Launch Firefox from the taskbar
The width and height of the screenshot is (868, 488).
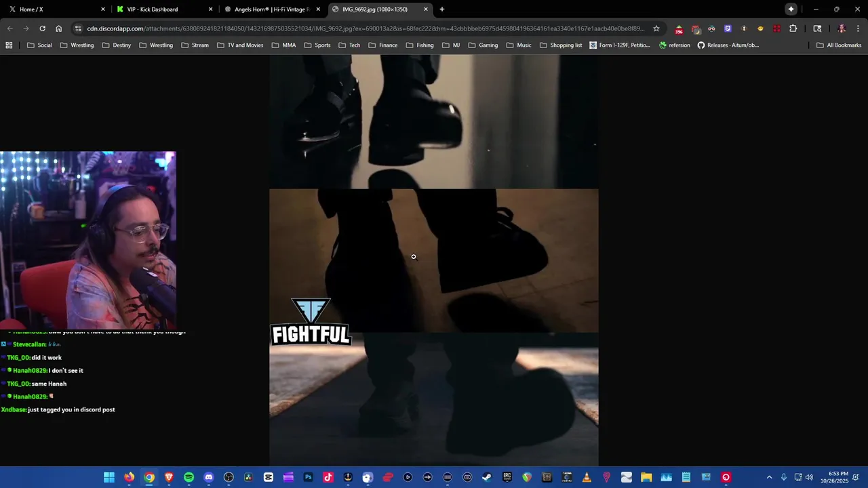[129, 477]
